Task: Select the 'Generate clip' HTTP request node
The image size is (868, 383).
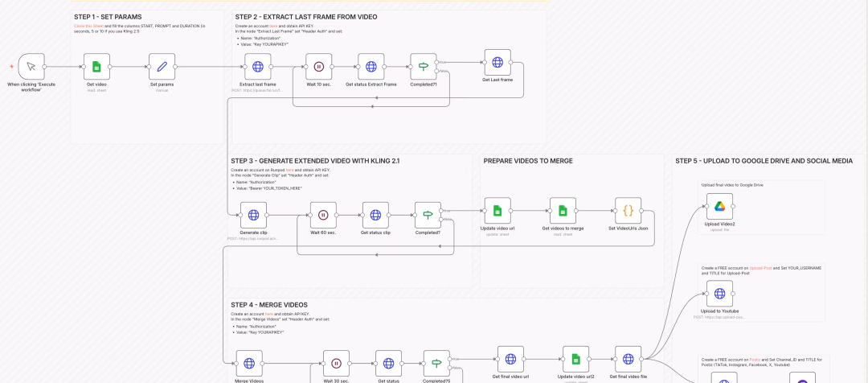Action: point(253,215)
